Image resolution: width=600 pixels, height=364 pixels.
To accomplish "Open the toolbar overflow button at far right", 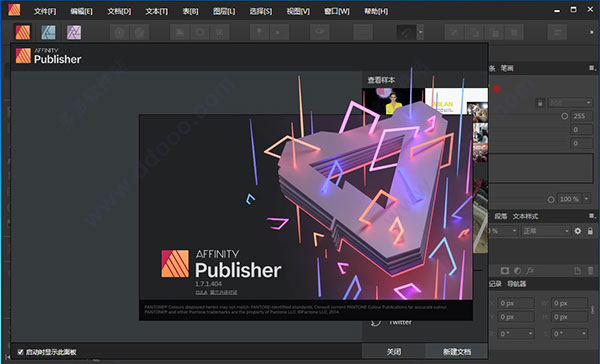I will point(592,32).
